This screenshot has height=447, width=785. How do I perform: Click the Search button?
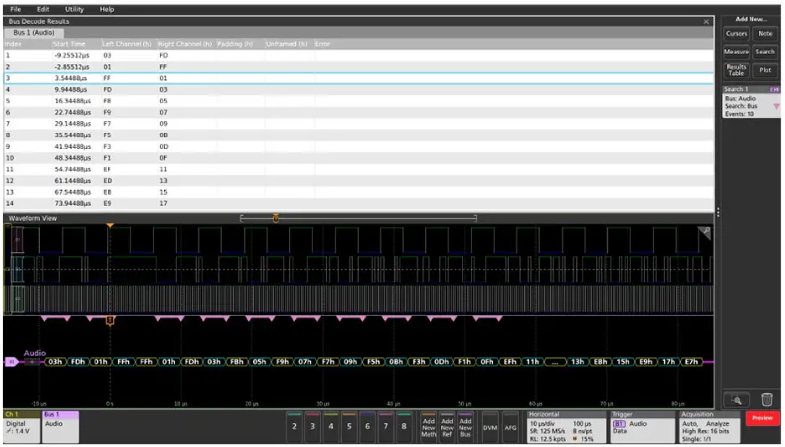pyautogui.click(x=765, y=52)
